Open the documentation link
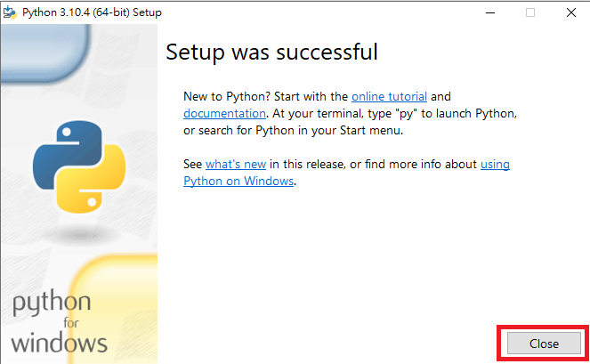The width and height of the screenshot is (590, 364). point(224,114)
